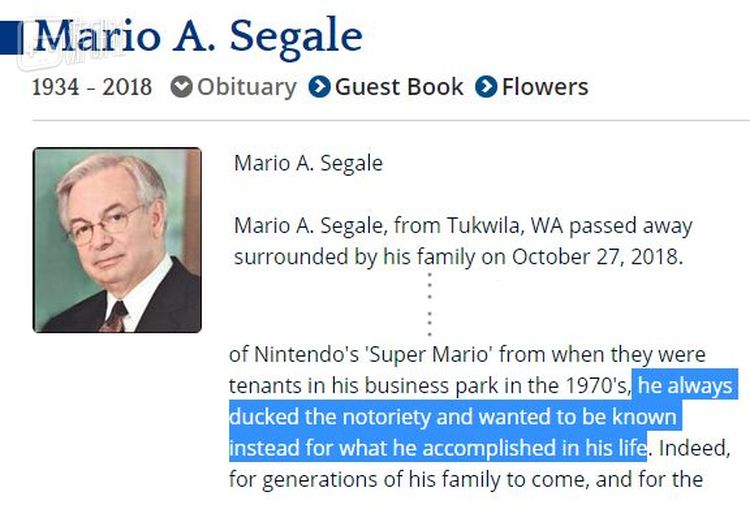Click the small name line beside the photo
This screenshot has width=750, height=505.
point(308,163)
